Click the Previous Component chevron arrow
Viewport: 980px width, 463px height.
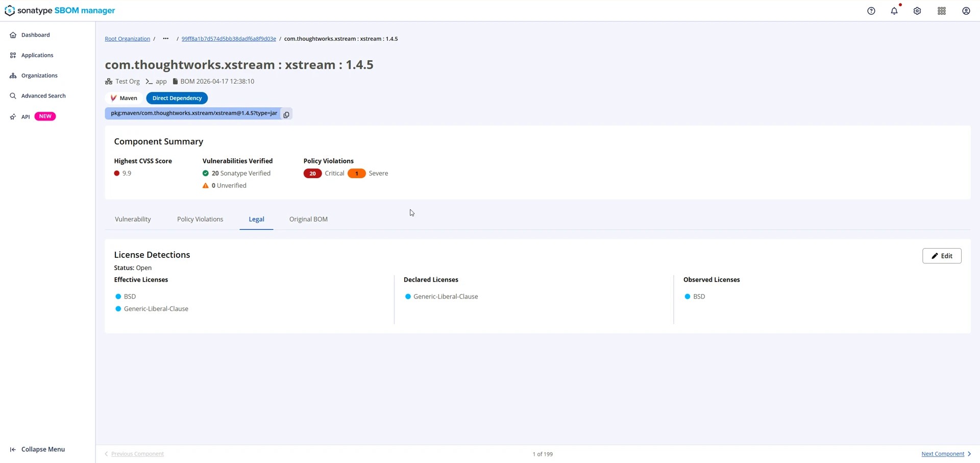pyautogui.click(x=107, y=454)
